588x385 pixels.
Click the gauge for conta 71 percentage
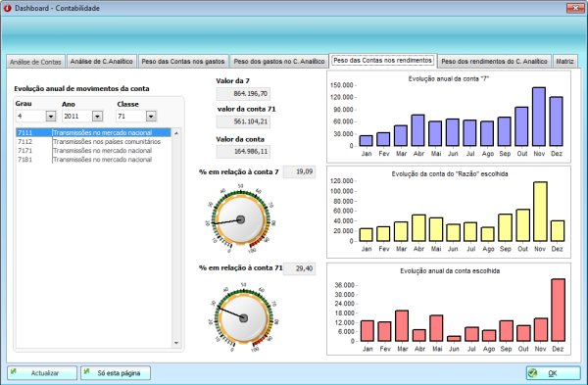coord(243,318)
